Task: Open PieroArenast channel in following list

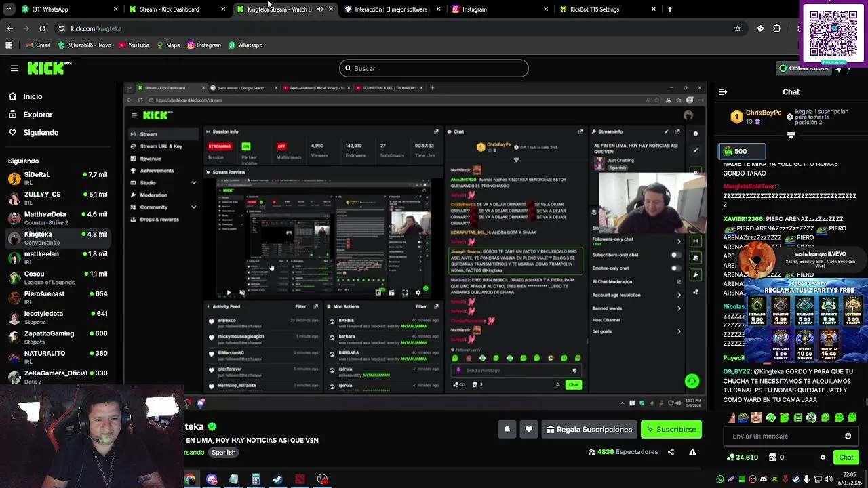Action: pyautogui.click(x=58, y=298)
